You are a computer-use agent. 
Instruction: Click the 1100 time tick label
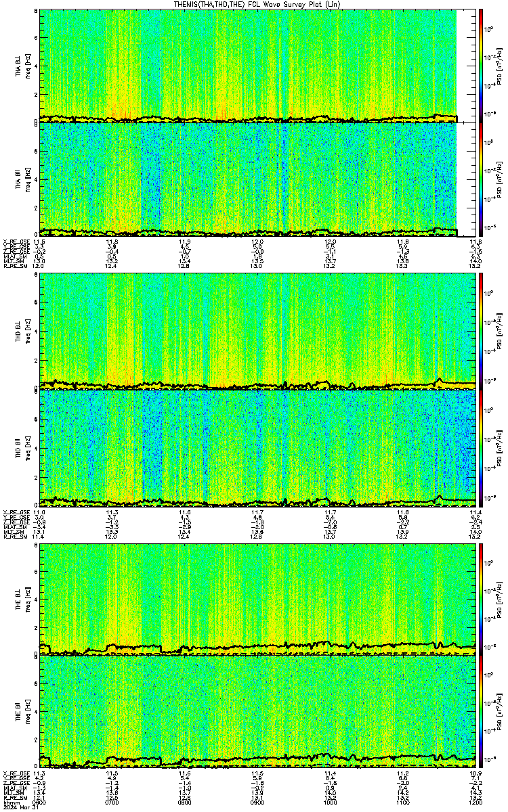point(403,802)
